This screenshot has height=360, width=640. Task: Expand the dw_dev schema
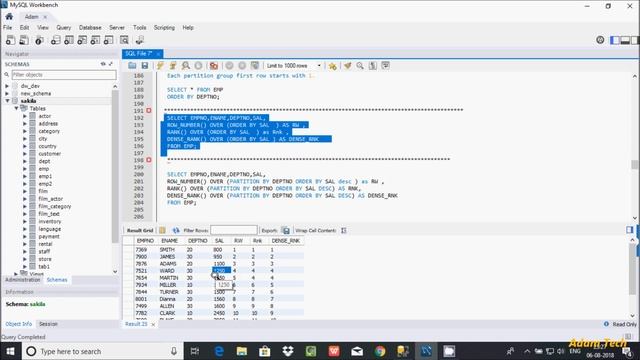pyautogui.click(x=7, y=86)
